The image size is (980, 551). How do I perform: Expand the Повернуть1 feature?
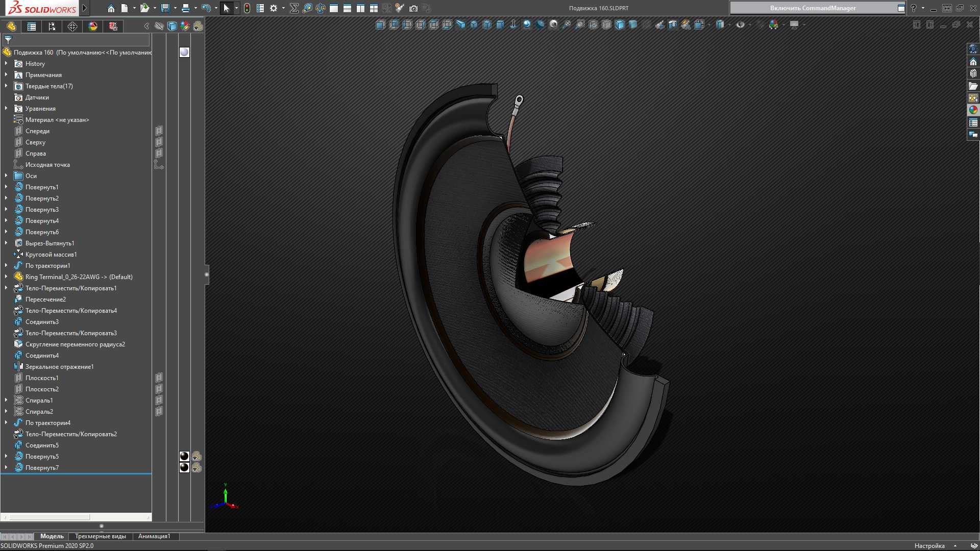pyautogui.click(x=6, y=187)
